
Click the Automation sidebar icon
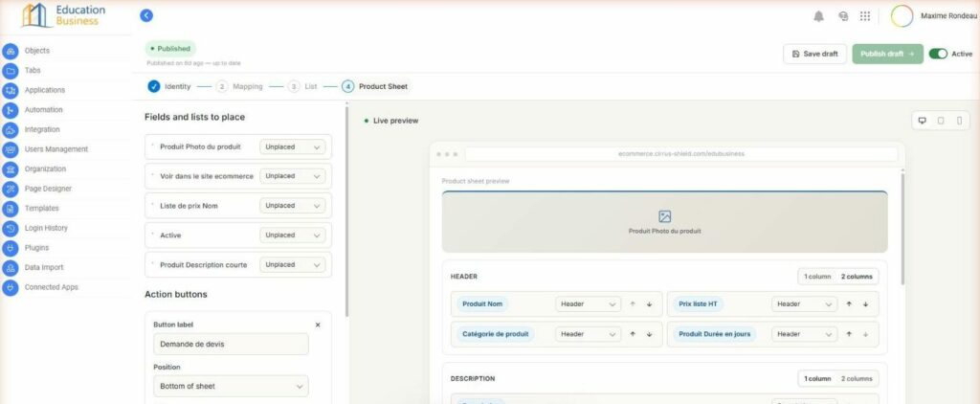pyautogui.click(x=10, y=110)
